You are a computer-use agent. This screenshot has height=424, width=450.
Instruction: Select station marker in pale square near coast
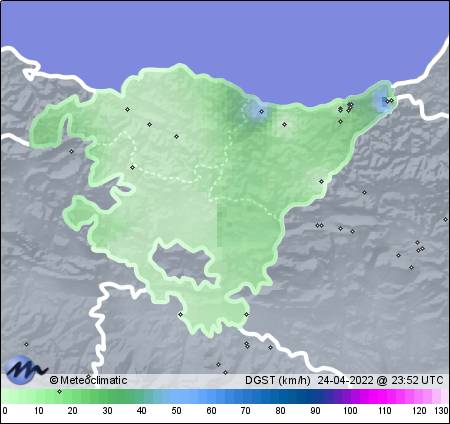284,124
